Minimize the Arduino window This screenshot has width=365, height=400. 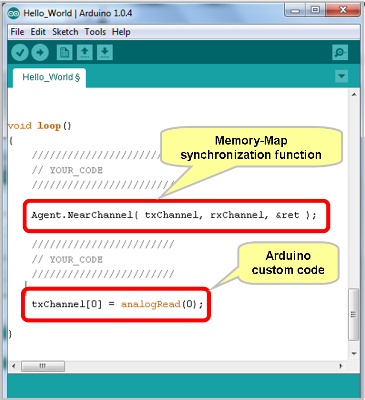[x=295, y=10]
